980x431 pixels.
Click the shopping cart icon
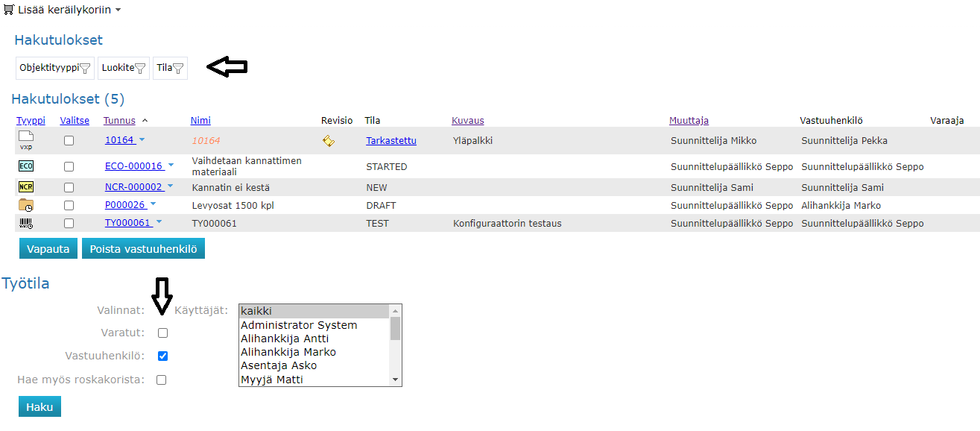pyautogui.click(x=10, y=10)
